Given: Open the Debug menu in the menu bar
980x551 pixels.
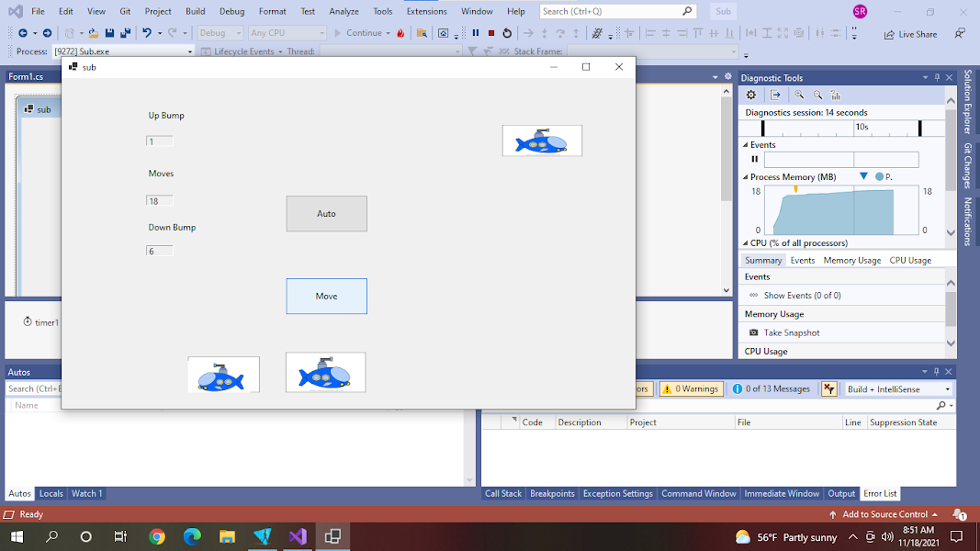Looking at the screenshot, I should (231, 11).
